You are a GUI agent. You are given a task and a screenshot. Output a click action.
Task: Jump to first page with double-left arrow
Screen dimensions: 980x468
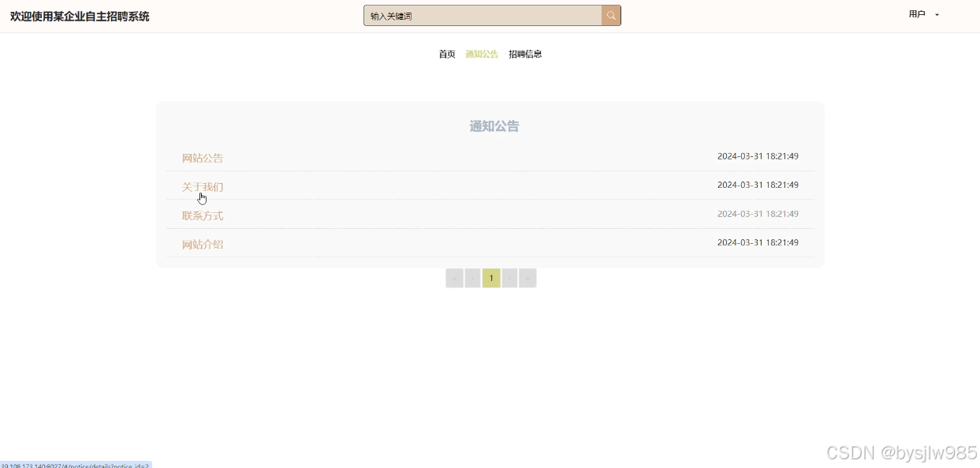454,279
